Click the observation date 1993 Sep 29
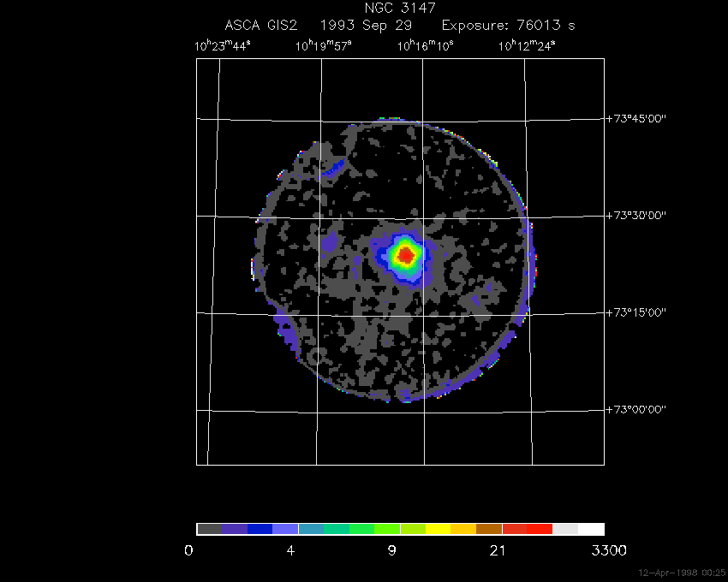Image resolution: width=728 pixels, height=582 pixels. click(x=366, y=25)
